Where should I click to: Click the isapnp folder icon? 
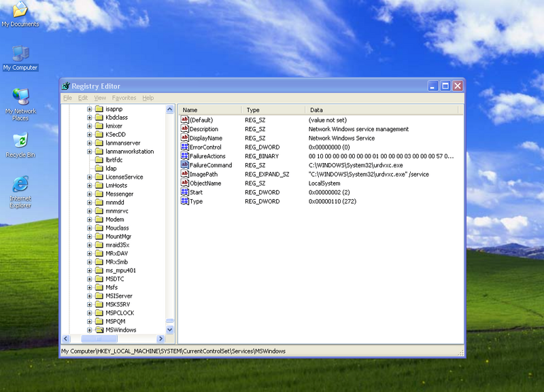tap(99, 109)
